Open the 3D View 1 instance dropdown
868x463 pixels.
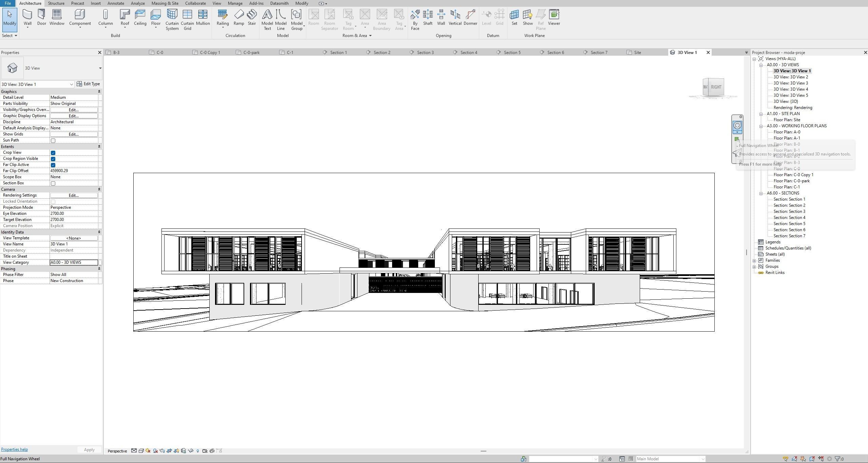71,85
